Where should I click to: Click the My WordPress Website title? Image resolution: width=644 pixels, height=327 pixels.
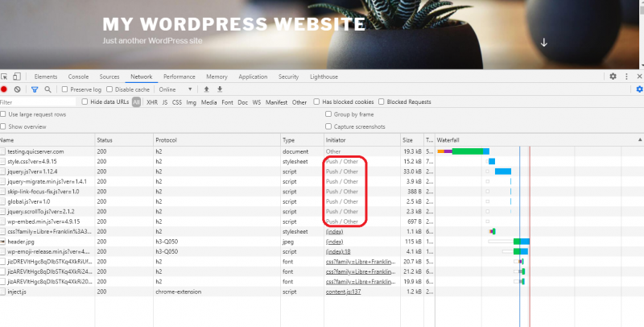pyautogui.click(x=233, y=24)
